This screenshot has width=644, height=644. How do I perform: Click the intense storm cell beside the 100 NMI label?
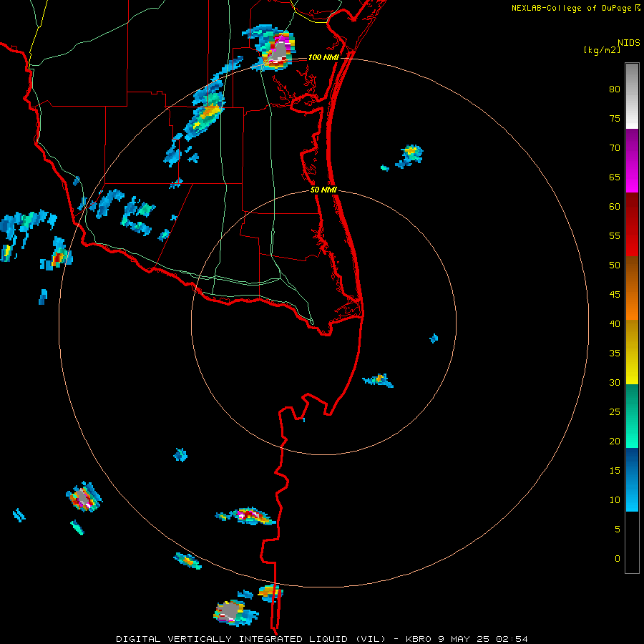279,50
